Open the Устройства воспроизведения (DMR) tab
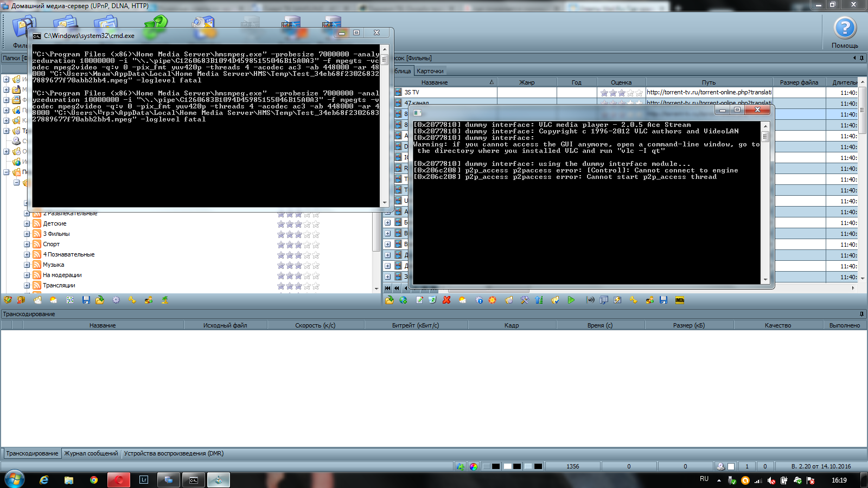Screen dimensions: 868x488 pos(174,453)
